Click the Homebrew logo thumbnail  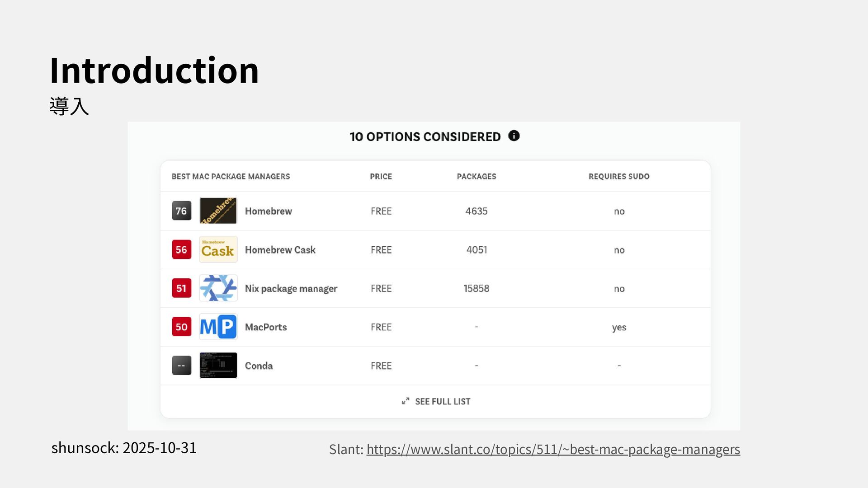pyautogui.click(x=218, y=211)
